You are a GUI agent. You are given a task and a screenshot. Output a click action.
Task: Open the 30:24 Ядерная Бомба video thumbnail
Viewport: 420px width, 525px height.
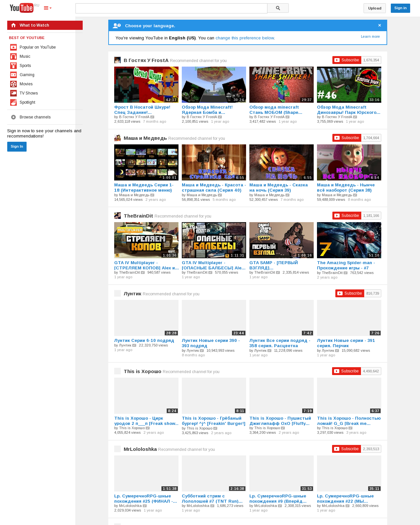click(x=214, y=85)
